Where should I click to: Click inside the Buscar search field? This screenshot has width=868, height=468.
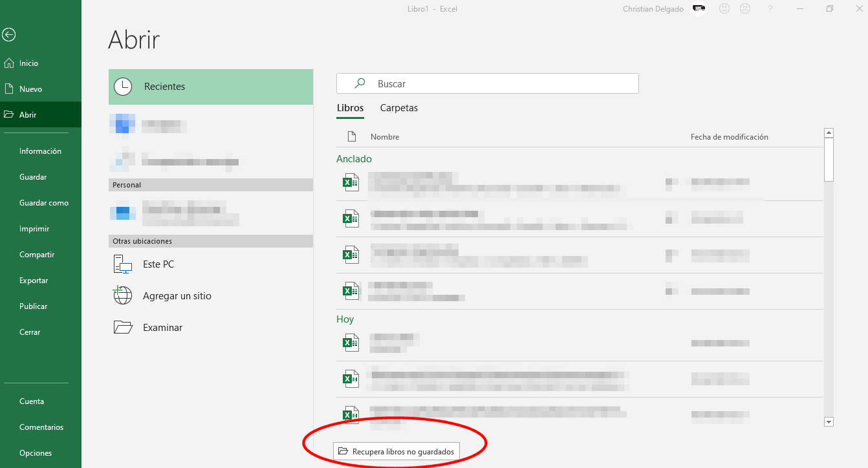pos(488,83)
